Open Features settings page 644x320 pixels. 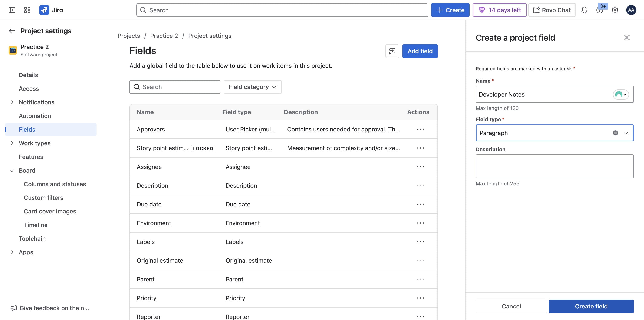(x=31, y=157)
